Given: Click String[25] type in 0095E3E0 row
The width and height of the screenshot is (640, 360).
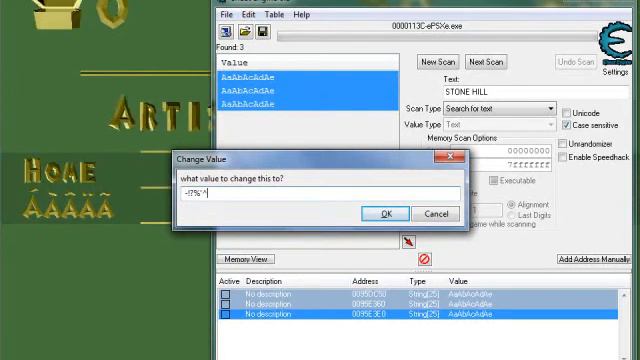Looking at the screenshot, I should click(424, 314).
